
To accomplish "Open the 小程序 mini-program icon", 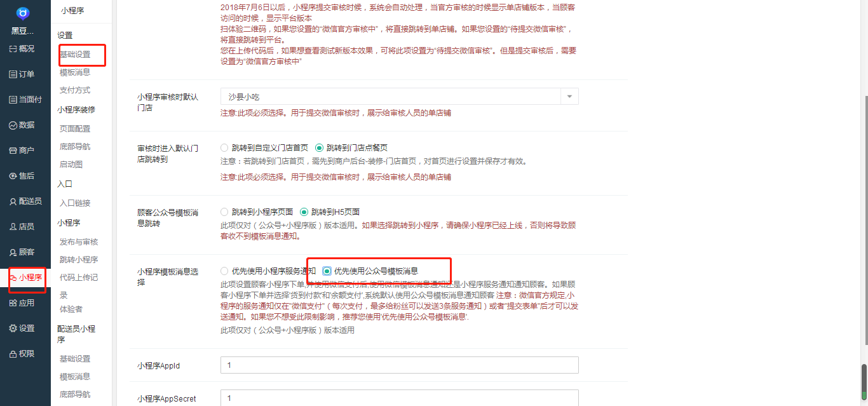I will (x=13, y=278).
